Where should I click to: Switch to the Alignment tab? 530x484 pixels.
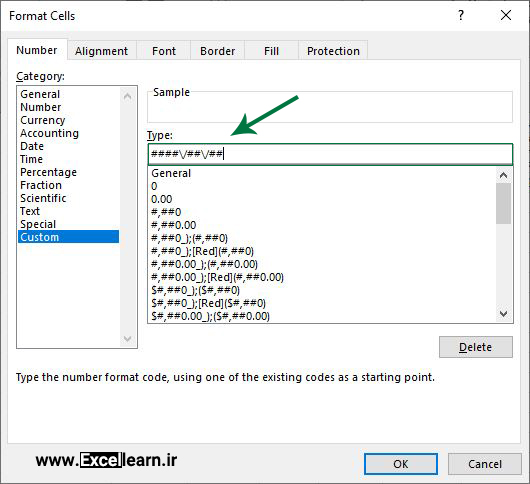[101, 51]
